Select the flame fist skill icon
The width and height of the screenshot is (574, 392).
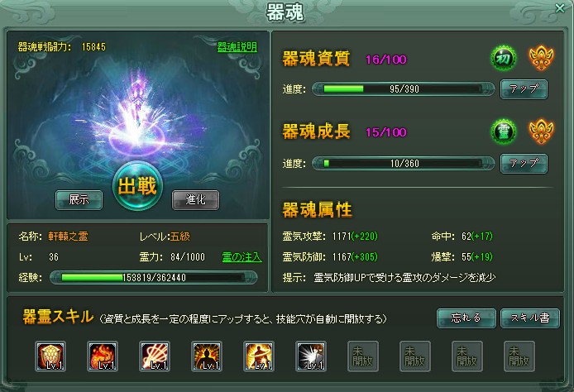pos(103,356)
